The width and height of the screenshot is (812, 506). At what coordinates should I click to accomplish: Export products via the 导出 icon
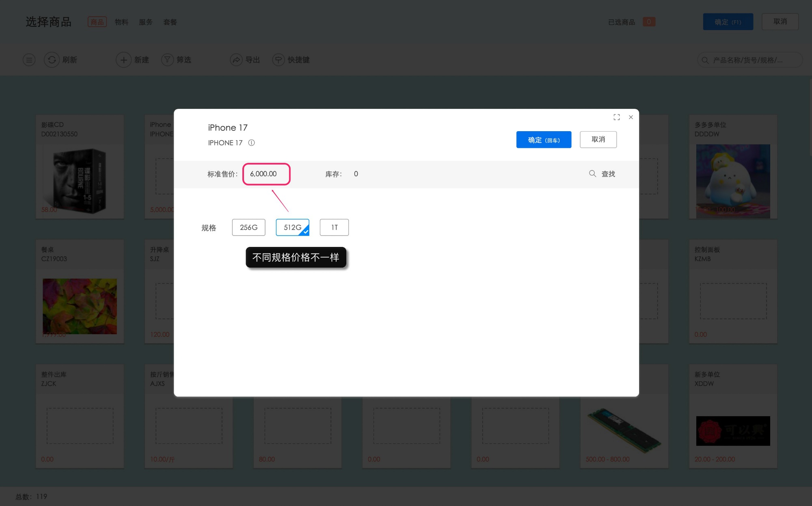tap(237, 60)
